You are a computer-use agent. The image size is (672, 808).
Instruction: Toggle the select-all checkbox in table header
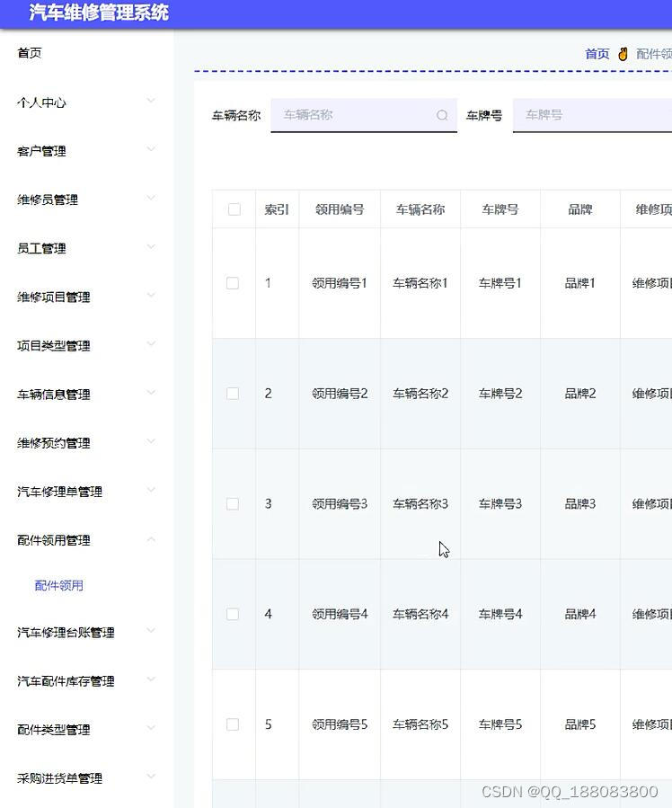(234, 209)
